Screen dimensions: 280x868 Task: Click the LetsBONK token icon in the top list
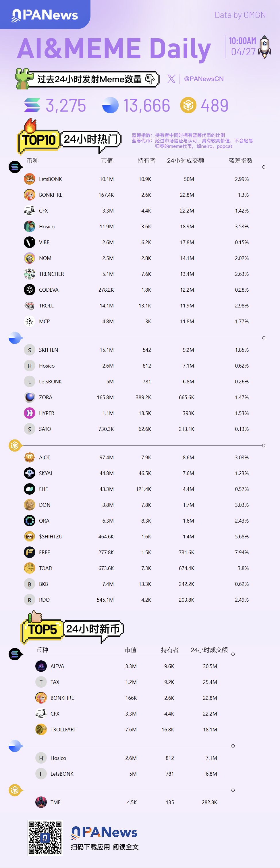pyautogui.click(x=30, y=179)
